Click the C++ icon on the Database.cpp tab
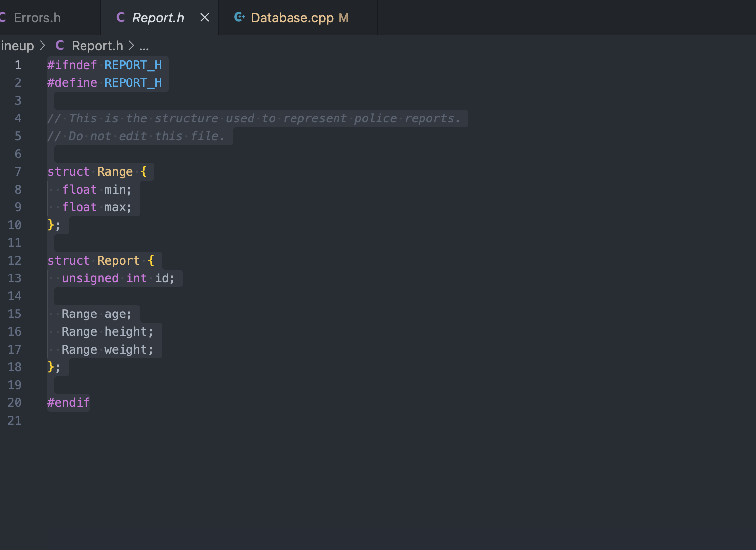This screenshot has height=550, width=756. 239,17
